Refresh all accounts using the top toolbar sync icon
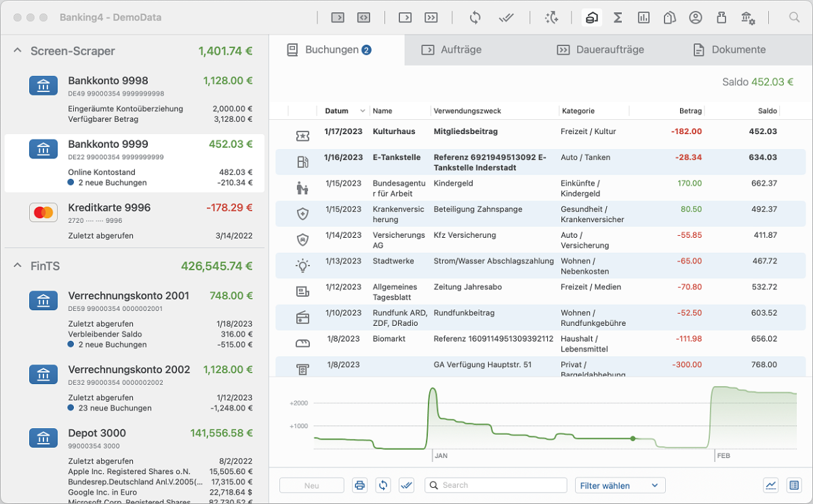 pos(475,18)
